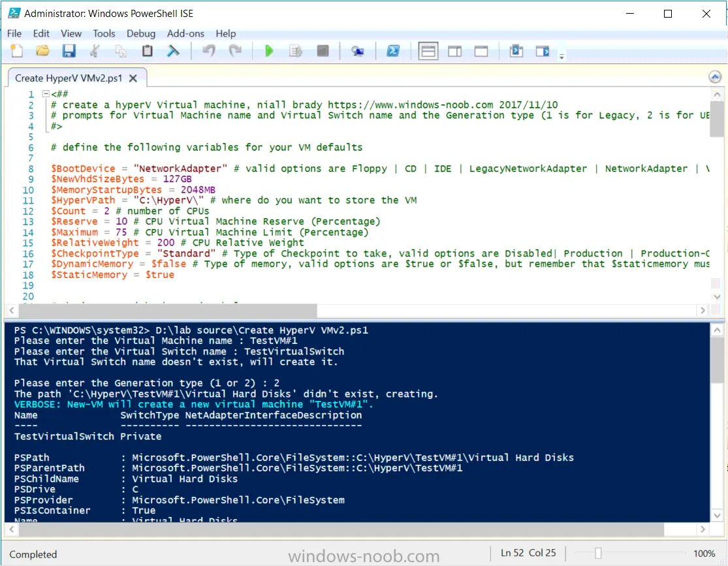Run the script with green arrow

coord(269,51)
